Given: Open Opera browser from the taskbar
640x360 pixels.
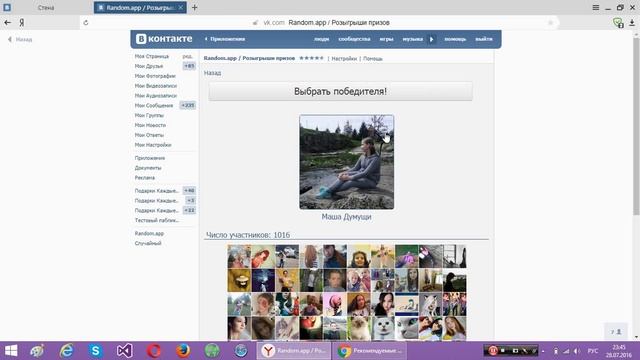Looking at the screenshot, I should [x=154, y=351].
